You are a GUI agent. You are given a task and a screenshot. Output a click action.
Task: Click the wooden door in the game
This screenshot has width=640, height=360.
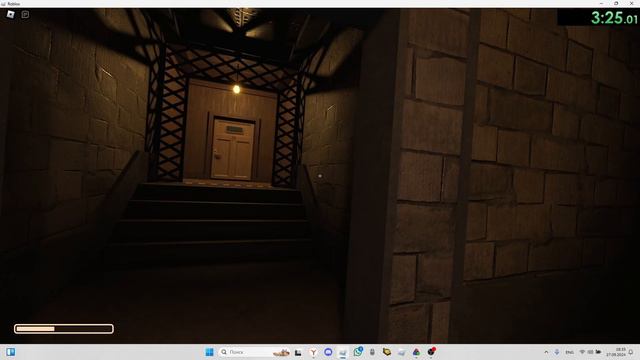tap(232, 149)
